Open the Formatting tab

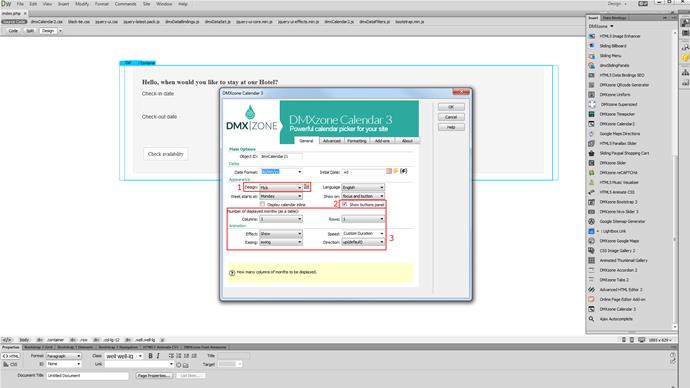pyautogui.click(x=356, y=141)
